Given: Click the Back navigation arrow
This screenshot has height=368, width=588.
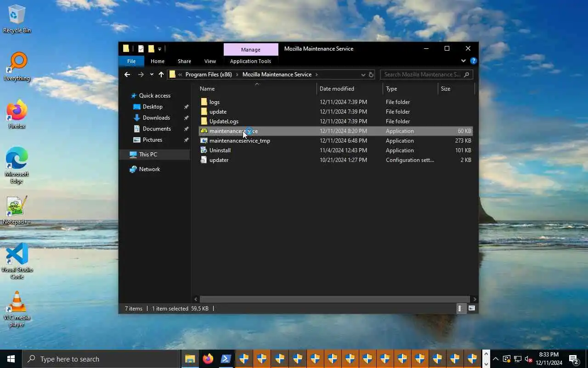Looking at the screenshot, I should pos(127,75).
